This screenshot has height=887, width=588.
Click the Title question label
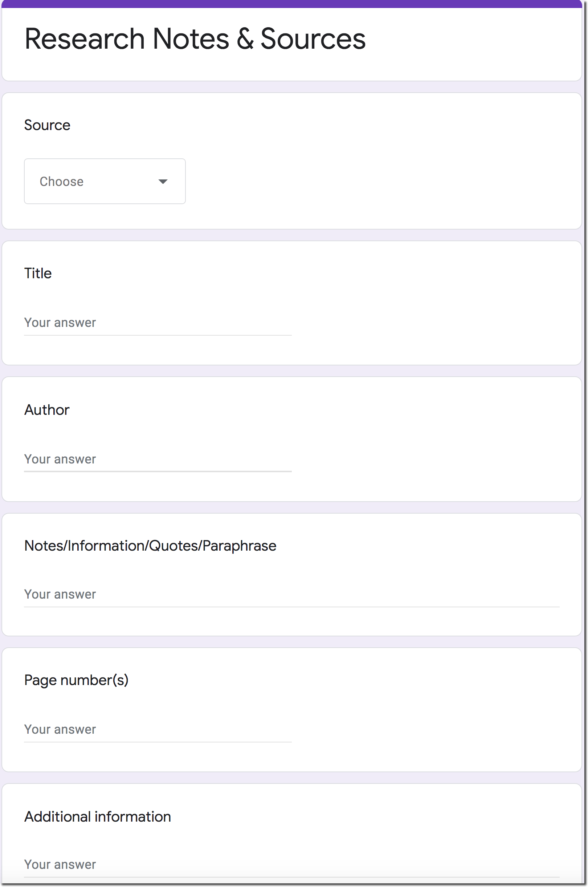pyautogui.click(x=37, y=273)
